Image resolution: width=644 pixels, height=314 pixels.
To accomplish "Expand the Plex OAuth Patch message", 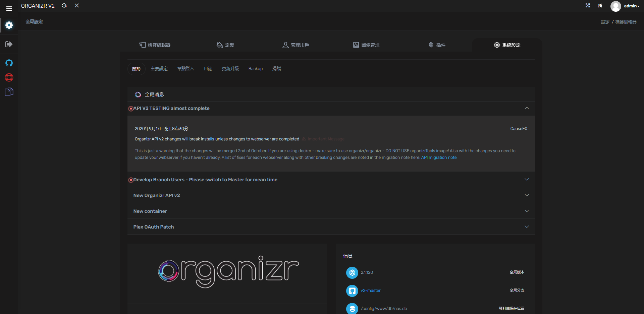I will [331, 227].
